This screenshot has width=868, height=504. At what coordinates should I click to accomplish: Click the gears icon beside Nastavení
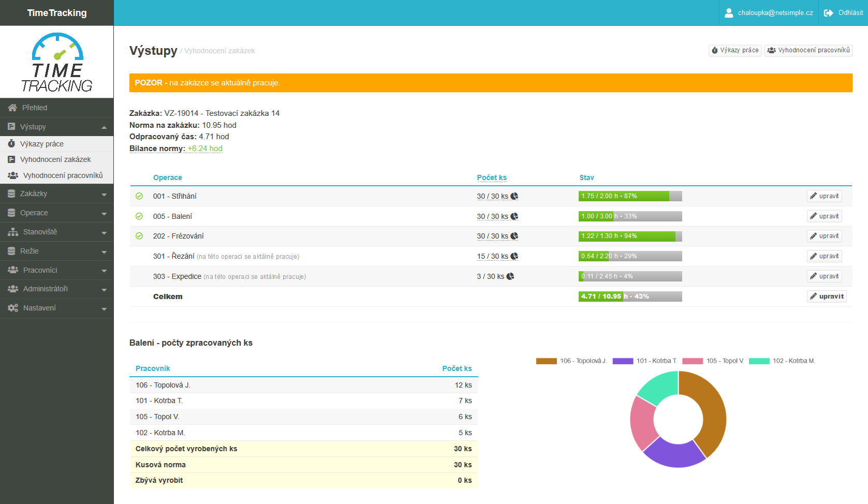pyautogui.click(x=13, y=308)
